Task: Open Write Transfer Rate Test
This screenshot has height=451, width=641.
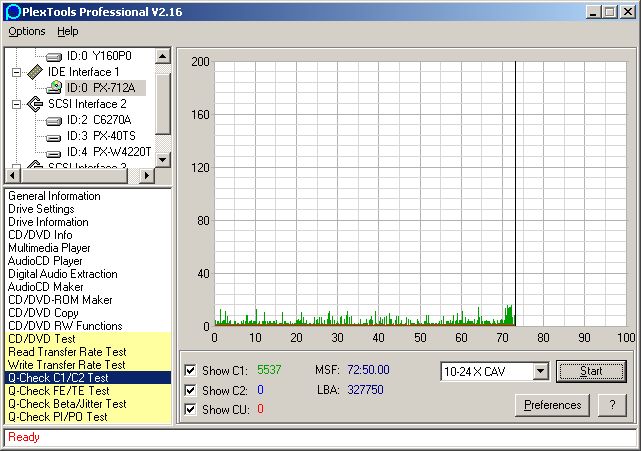Action: pyautogui.click(x=88, y=365)
